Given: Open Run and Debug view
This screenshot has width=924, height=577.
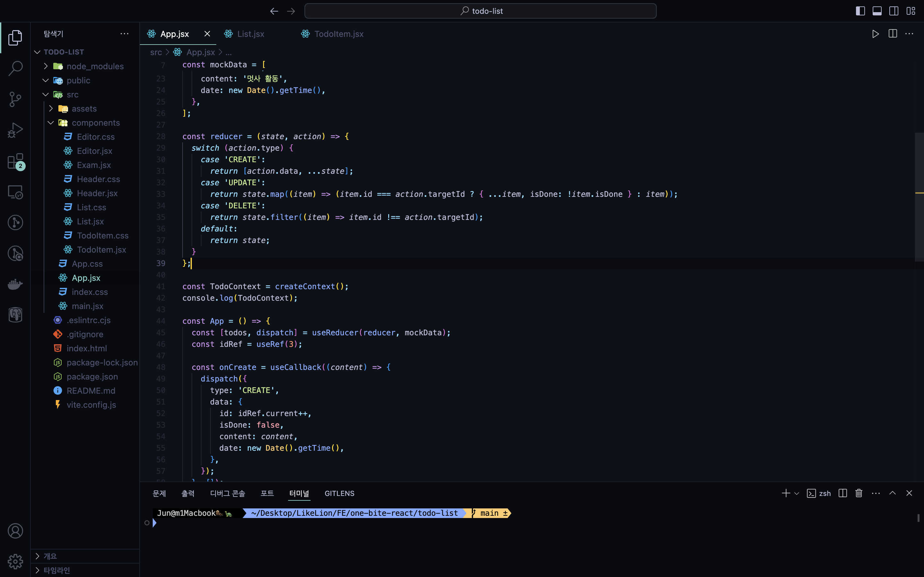Looking at the screenshot, I should 15,130.
